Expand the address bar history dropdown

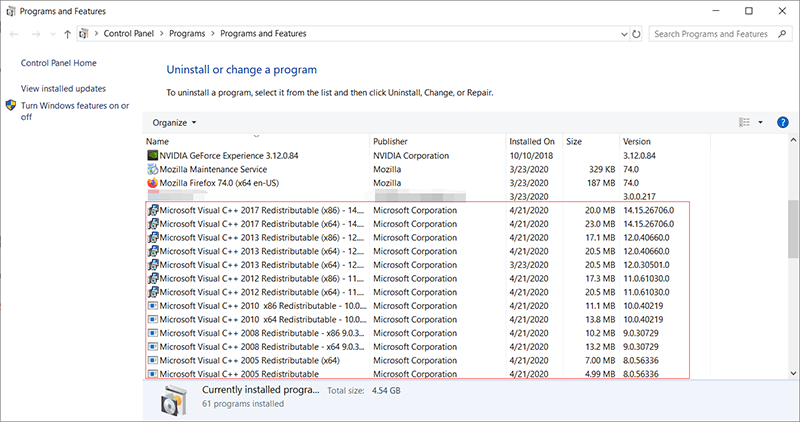pyautogui.click(x=624, y=34)
